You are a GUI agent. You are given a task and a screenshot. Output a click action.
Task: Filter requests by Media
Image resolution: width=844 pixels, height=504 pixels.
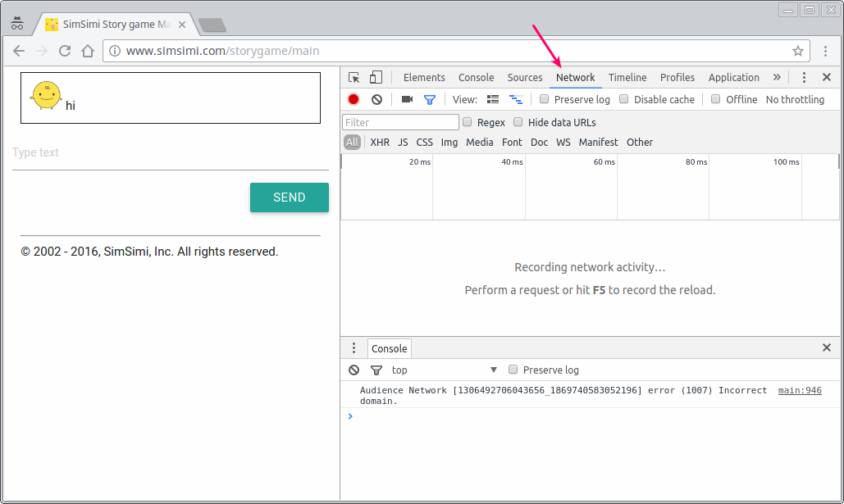pos(480,143)
